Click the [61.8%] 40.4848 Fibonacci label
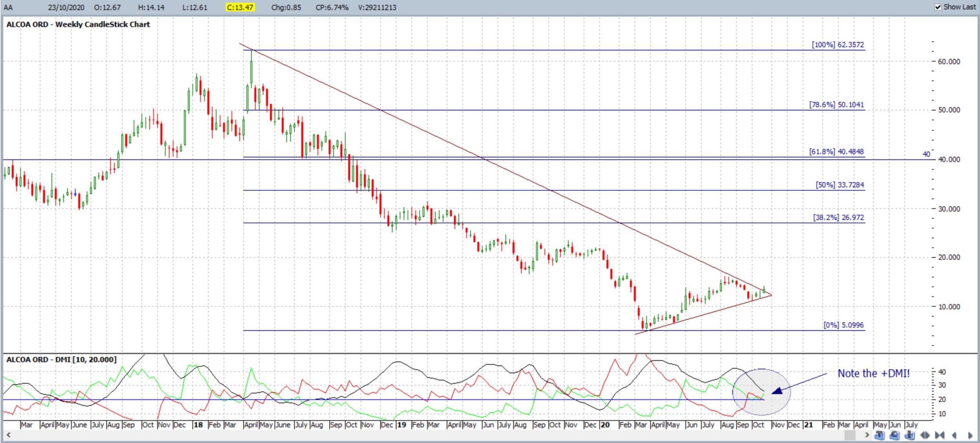Viewport: 980px width, 443px height. pyautogui.click(x=837, y=152)
